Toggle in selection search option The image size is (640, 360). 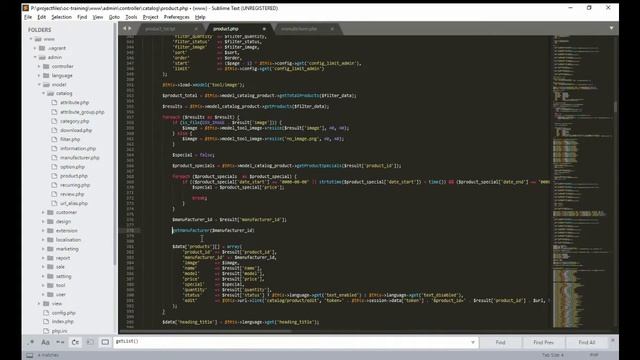point(90,342)
